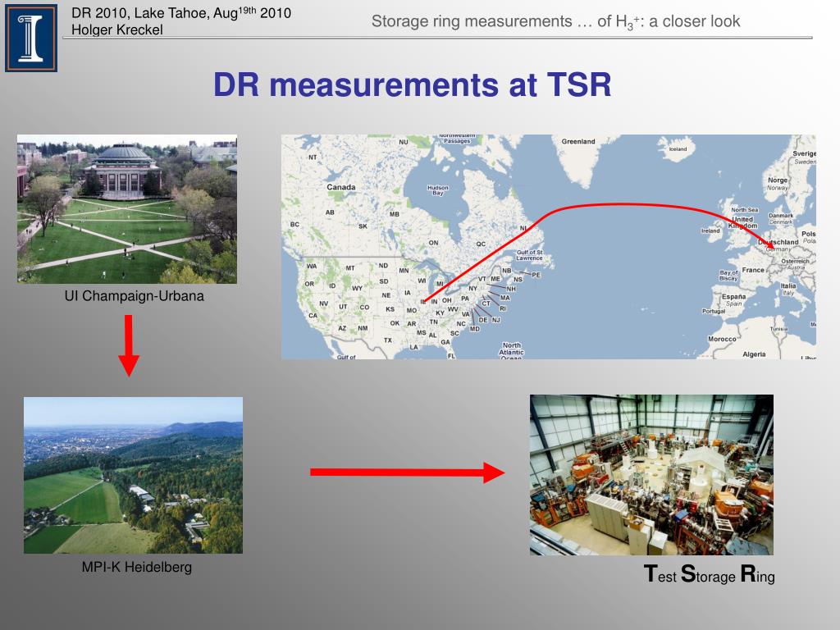This screenshot has width=840, height=630.
Task: Click the 'DR 2010, Lake Tahoe' header line
Action: tap(181, 13)
